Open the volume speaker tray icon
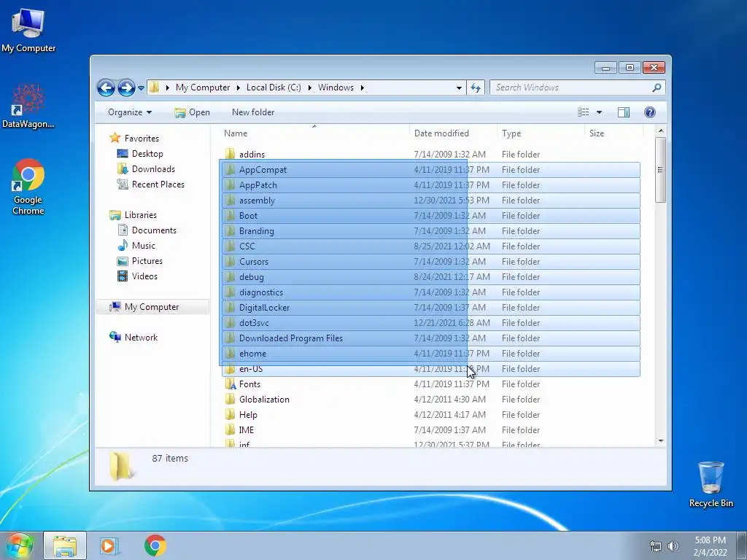The image size is (747, 560). click(673, 546)
